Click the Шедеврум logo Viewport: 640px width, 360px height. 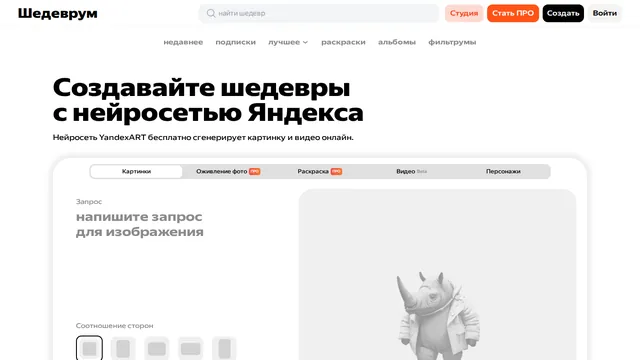pos(58,13)
